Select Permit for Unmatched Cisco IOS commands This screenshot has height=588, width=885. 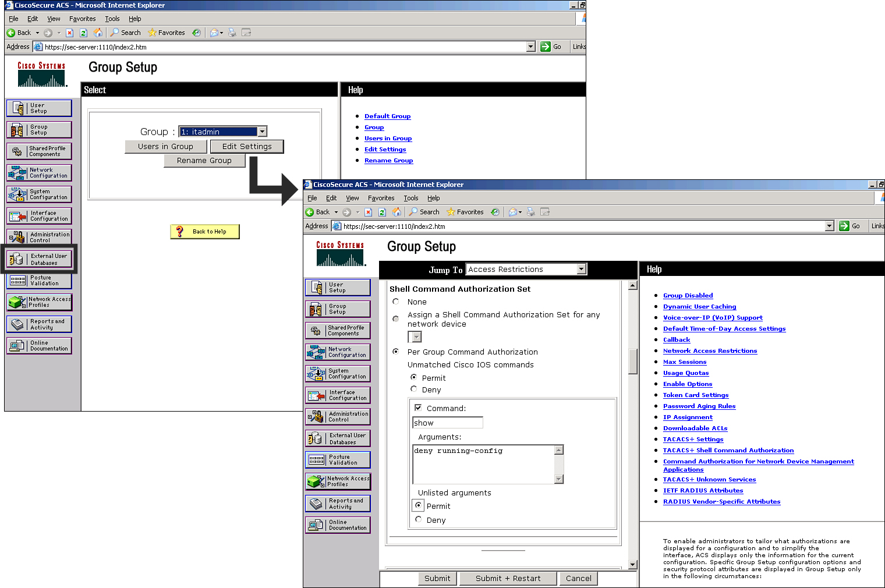(x=414, y=377)
